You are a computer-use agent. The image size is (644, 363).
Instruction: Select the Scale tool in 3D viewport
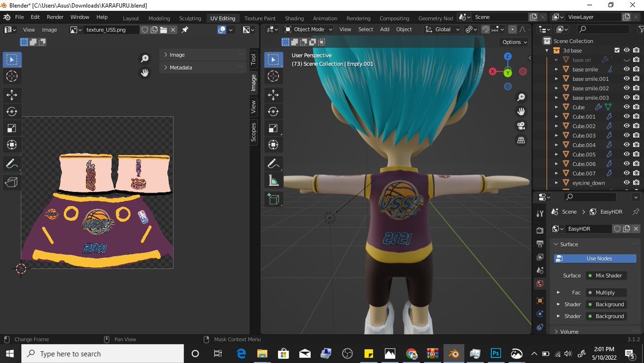click(x=273, y=128)
